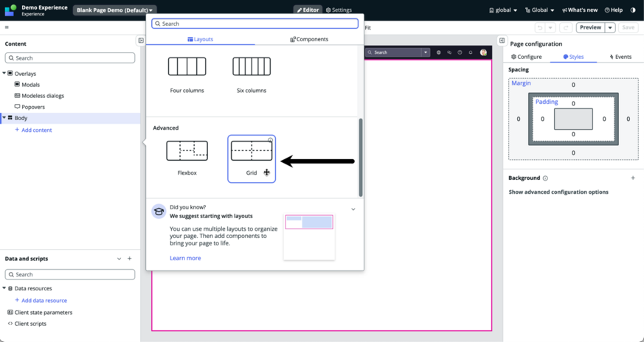The height and width of the screenshot is (342, 644).
Task: Open What's new announcements
Action: [x=580, y=10]
